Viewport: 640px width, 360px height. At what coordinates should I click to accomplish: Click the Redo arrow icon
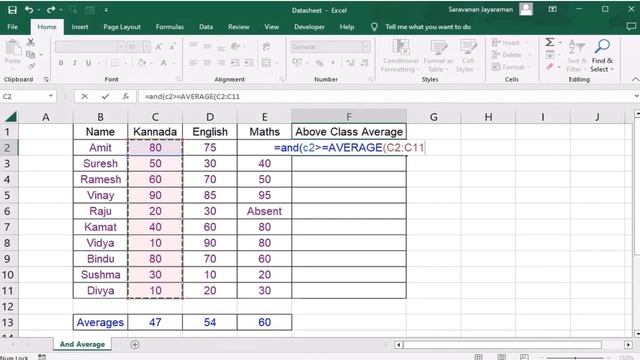tap(51, 9)
